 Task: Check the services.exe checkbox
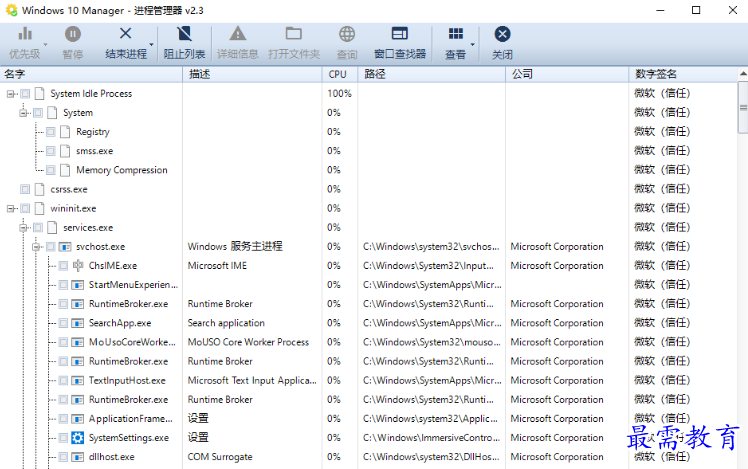tap(38, 228)
